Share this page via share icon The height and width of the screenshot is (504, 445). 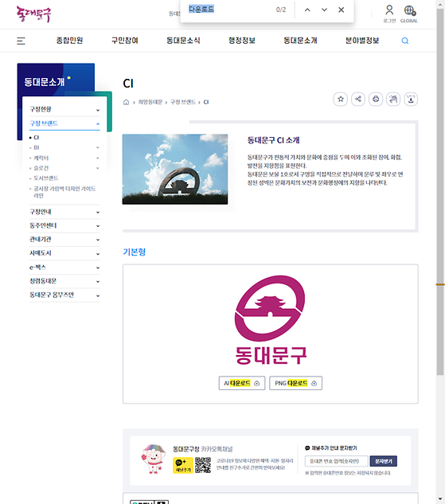(x=358, y=99)
